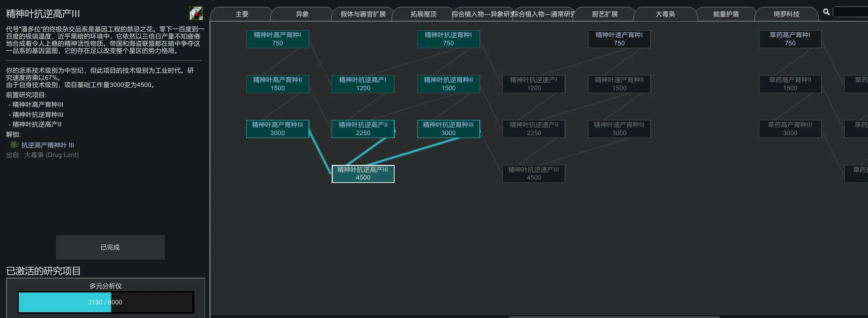The height and width of the screenshot is (318, 868).
Task: Click the 抗逆高产精神叶 III plant icon
Action: [x=14, y=145]
